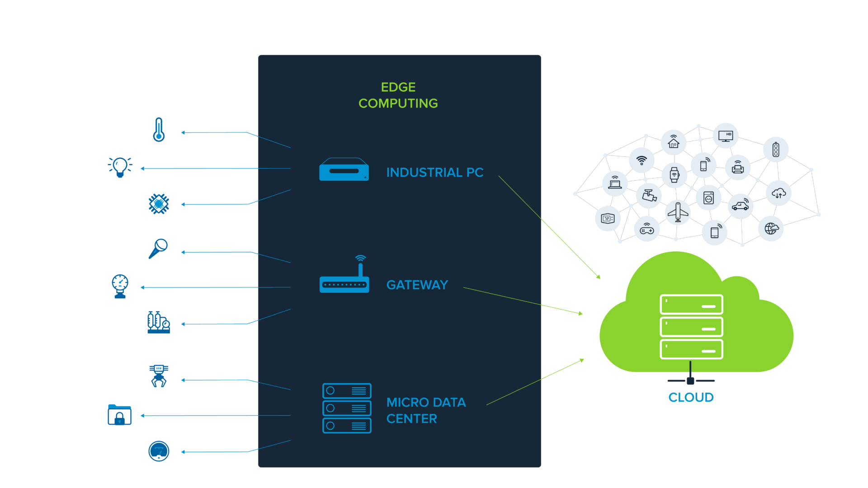
Task: Click the temperature sensor icon
Action: pyautogui.click(x=159, y=129)
